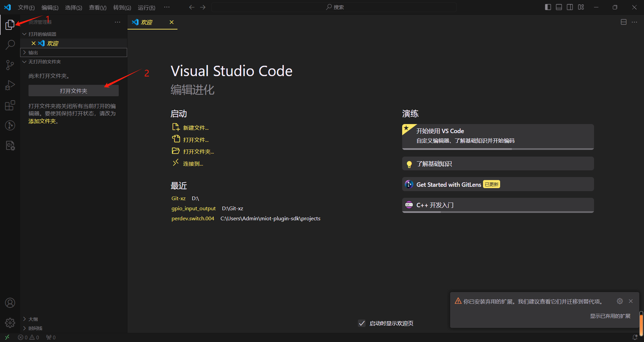Open the Accounts menu icon
Screen dimensions: 644x342
coord(10,303)
